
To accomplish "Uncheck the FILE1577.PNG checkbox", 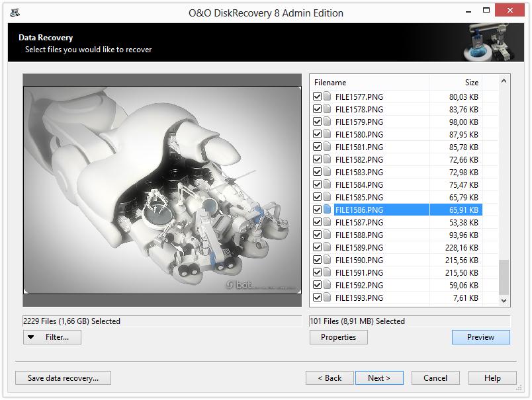I will click(317, 97).
